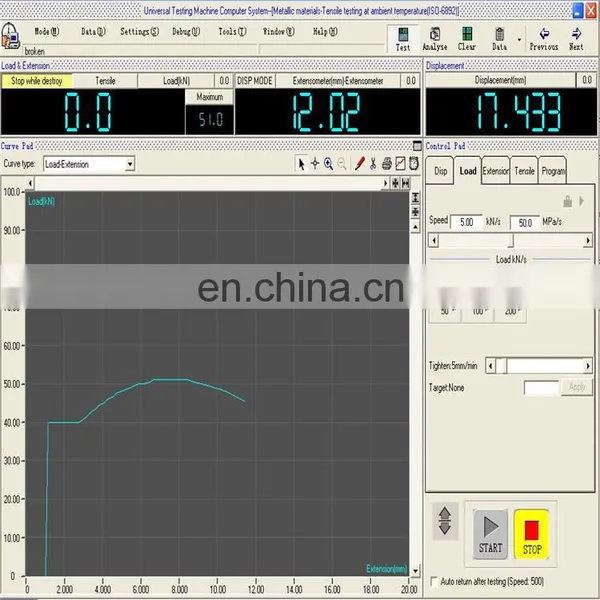Click the chart vertical scrollbar up arrow
This screenshot has height=600, width=600.
pyautogui.click(x=415, y=227)
